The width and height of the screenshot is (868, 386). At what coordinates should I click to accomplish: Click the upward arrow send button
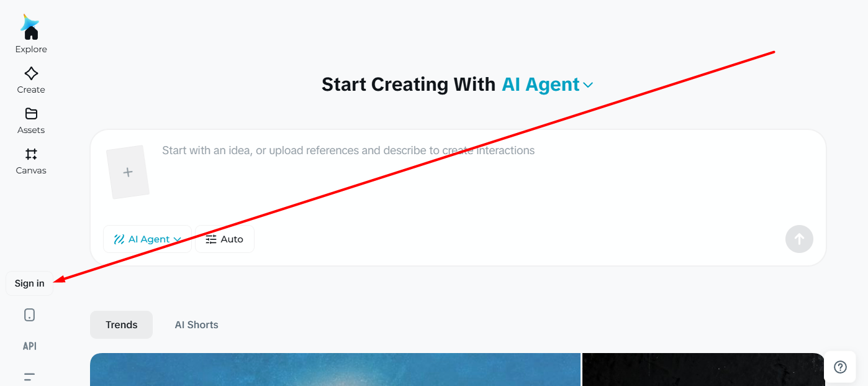(x=799, y=239)
